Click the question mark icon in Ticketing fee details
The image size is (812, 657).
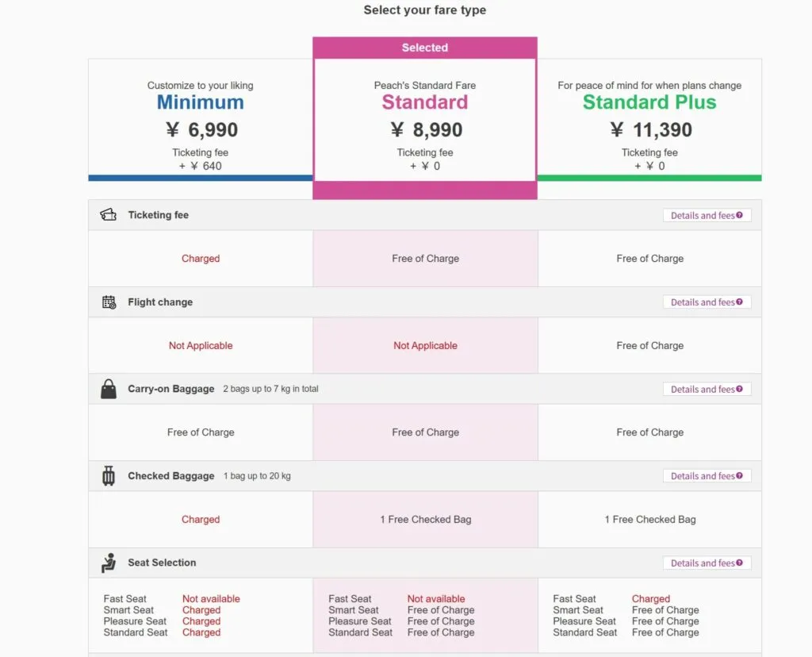pos(740,215)
